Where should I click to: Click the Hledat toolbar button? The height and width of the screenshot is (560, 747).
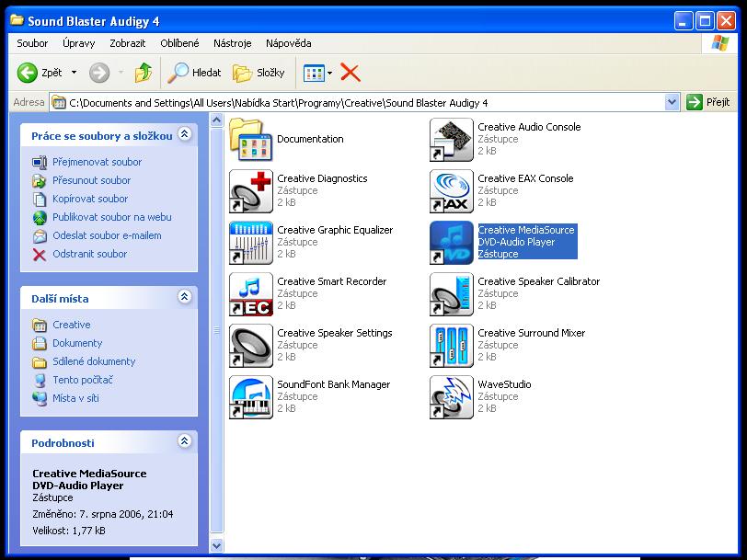point(194,73)
